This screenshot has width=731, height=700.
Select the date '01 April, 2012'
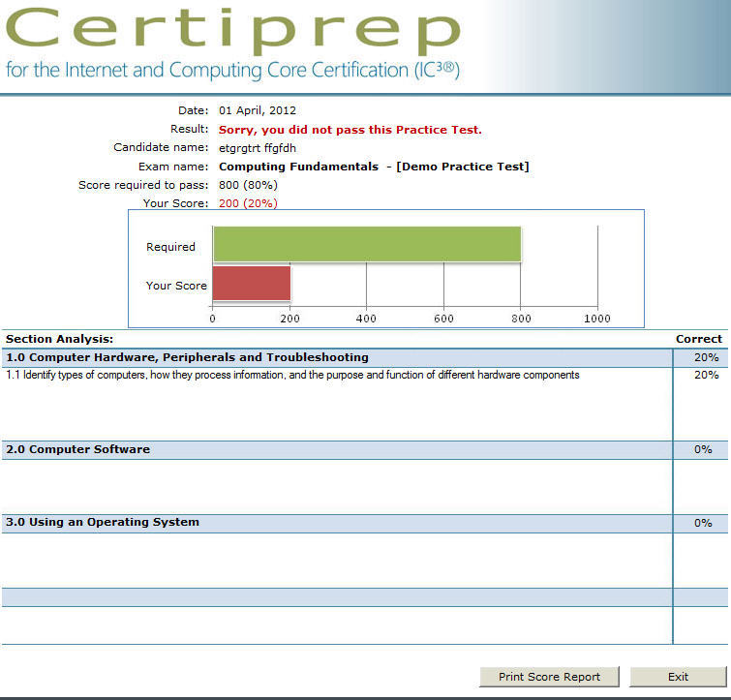coord(258,110)
